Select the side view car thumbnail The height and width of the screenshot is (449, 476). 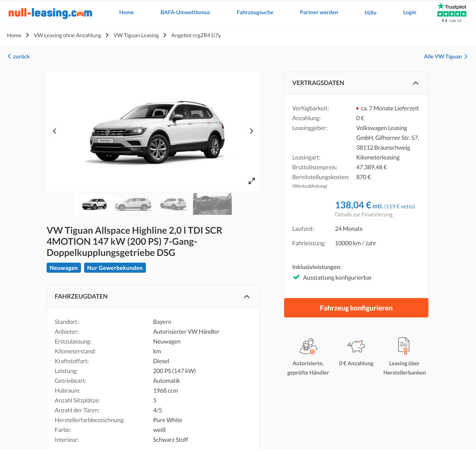133,204
